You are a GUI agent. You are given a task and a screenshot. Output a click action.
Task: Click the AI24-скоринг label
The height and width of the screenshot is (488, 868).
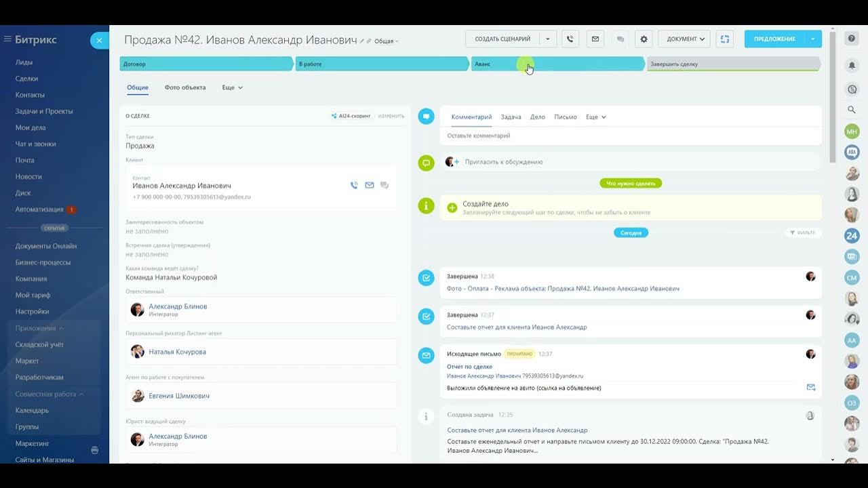351,116
